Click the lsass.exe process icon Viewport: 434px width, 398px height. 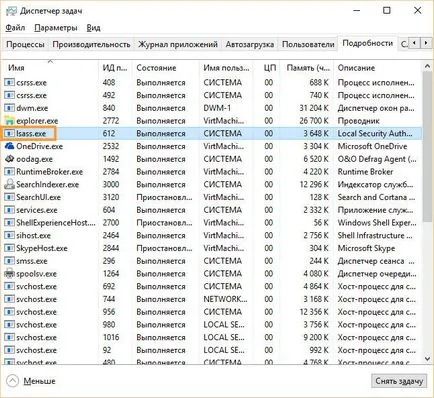[x=9, y=134]
